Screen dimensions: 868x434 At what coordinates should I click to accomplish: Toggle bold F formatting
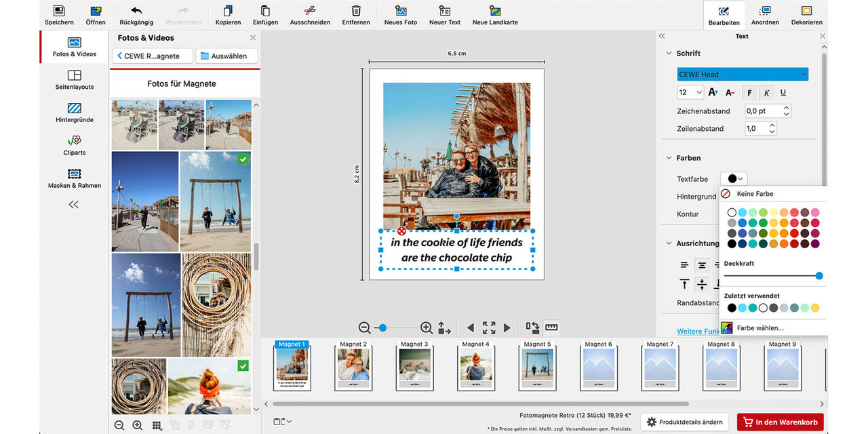750,93
